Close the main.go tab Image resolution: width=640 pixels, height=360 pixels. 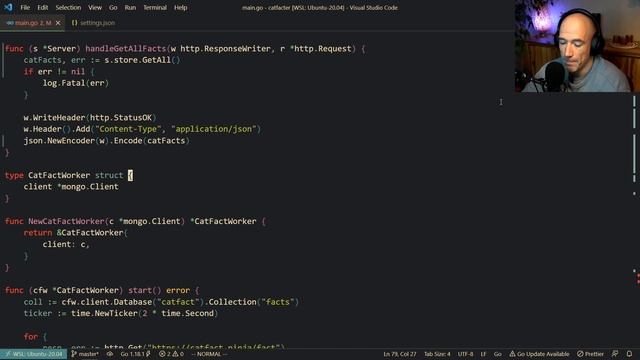pos(58,23)
